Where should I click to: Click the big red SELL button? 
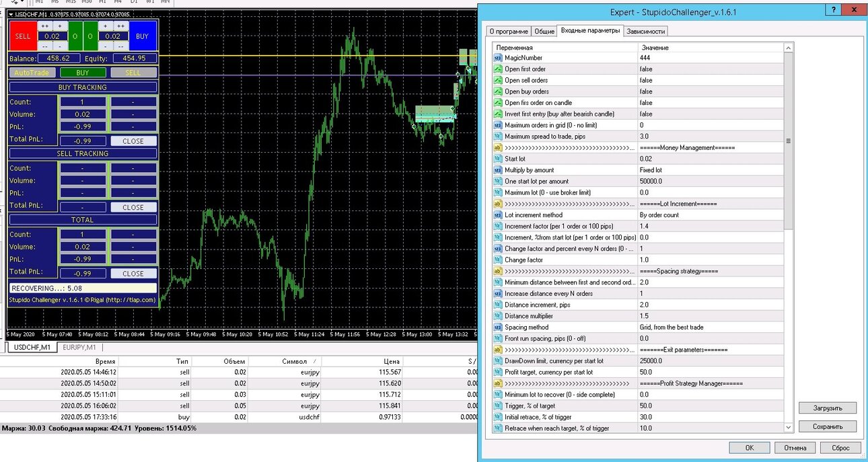point(23,36)
